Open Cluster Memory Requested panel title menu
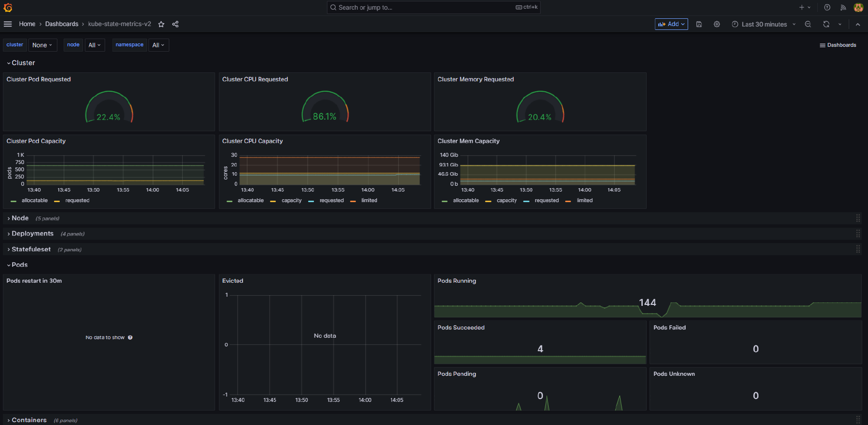The image size is (868, 425). click(475, 79)
